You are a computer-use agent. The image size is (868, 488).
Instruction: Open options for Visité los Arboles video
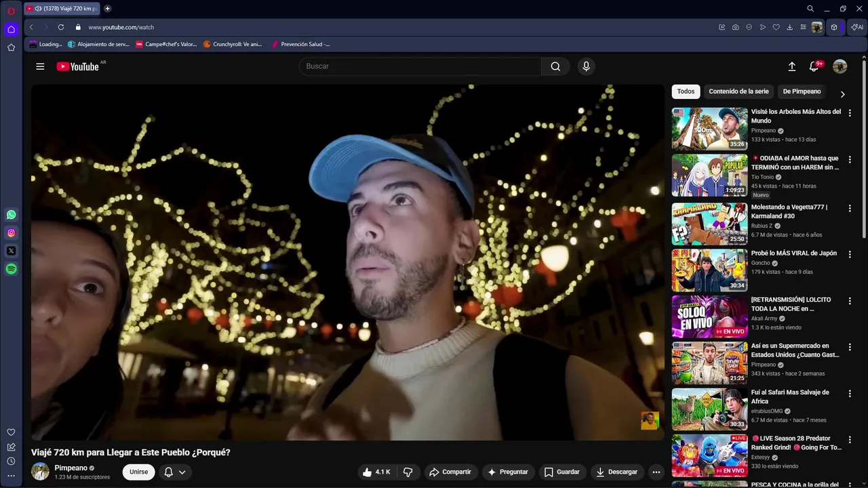[850, 113]
